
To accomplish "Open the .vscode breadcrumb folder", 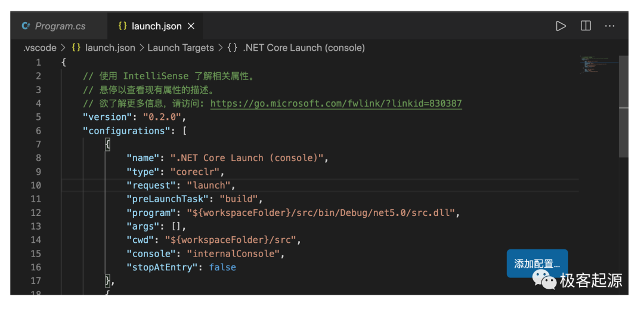I will tap(40, 48).
